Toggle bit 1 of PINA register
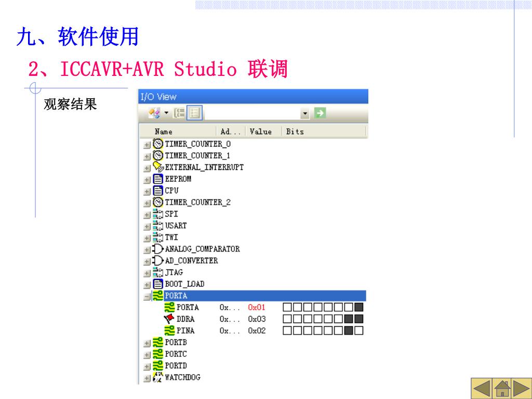Viewport: 532px width, 399px height. [x=349, y=330]
